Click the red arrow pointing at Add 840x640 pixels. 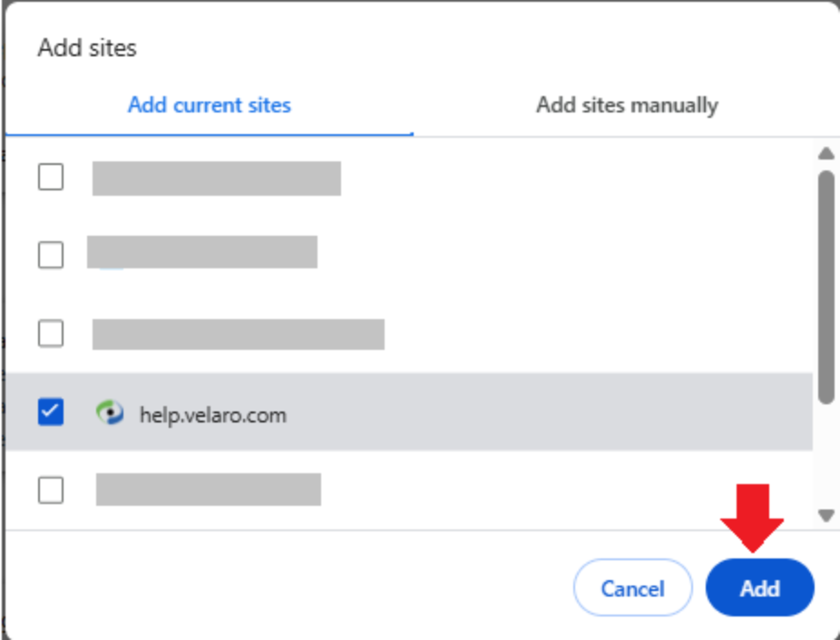pos(752,518)
